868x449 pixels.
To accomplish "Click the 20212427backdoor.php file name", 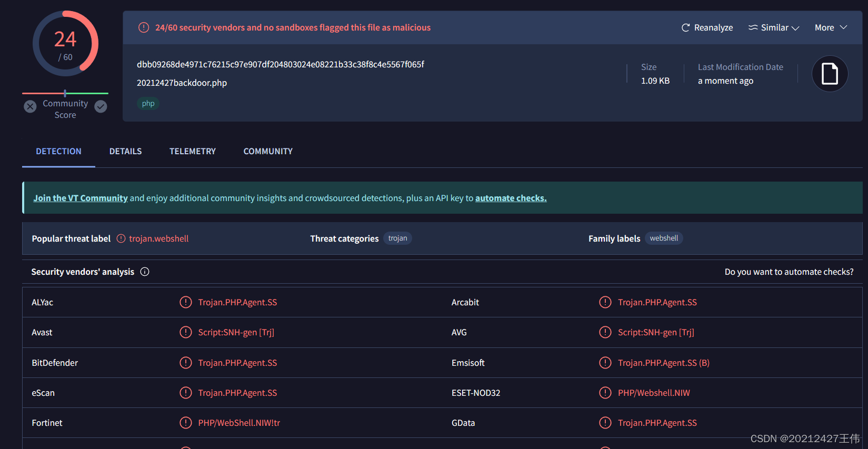I will (182, 83).
